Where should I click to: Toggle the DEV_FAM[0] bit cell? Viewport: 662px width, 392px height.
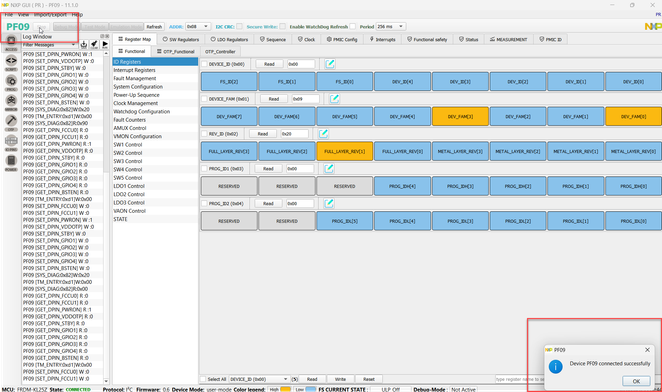[633, 117]
